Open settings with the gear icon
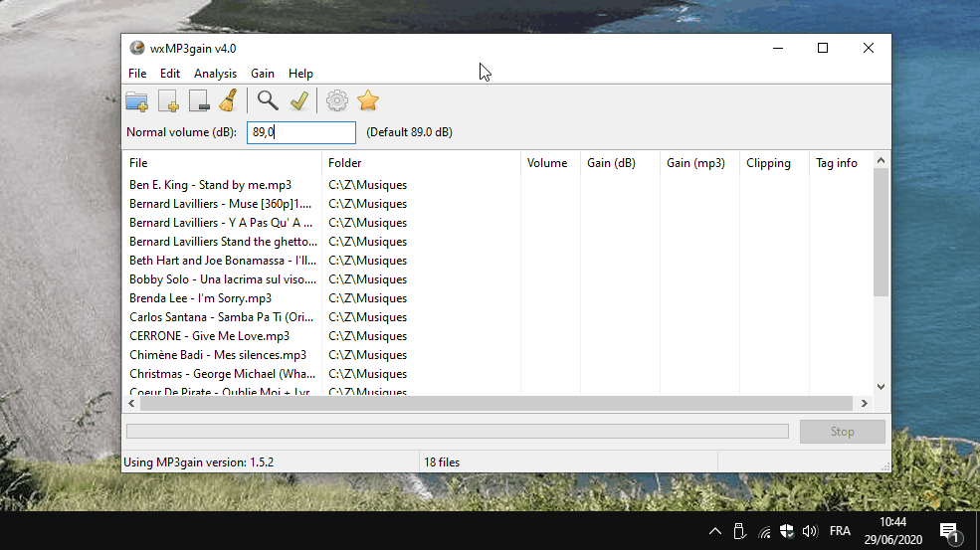This screenshot has width=980, height=550. coord(337,100)
